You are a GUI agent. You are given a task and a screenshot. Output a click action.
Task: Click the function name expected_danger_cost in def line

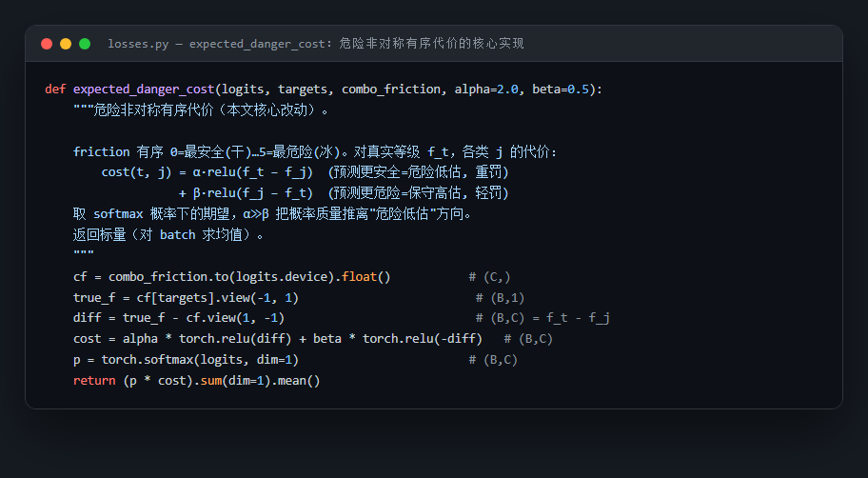(144, 90)
